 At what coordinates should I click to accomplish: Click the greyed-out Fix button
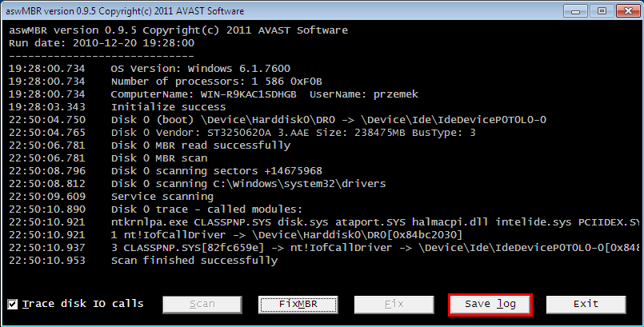[394, 305]
